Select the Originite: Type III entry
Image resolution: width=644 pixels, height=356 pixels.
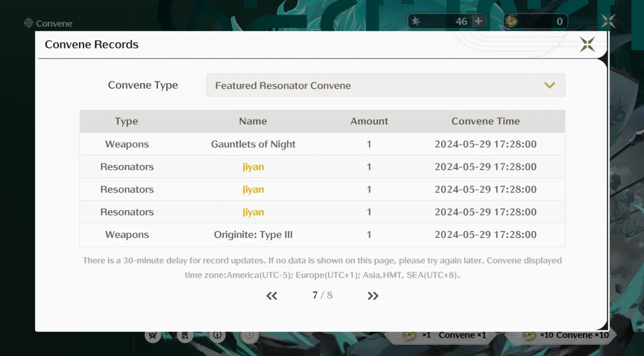pyautogui.click(x=253, y=235)
